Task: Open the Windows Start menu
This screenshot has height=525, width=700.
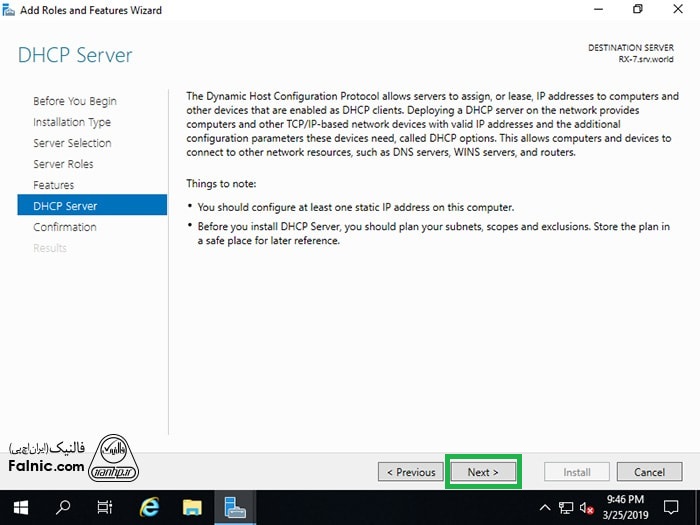Action: pyautogui.click(x=20, y=507)
